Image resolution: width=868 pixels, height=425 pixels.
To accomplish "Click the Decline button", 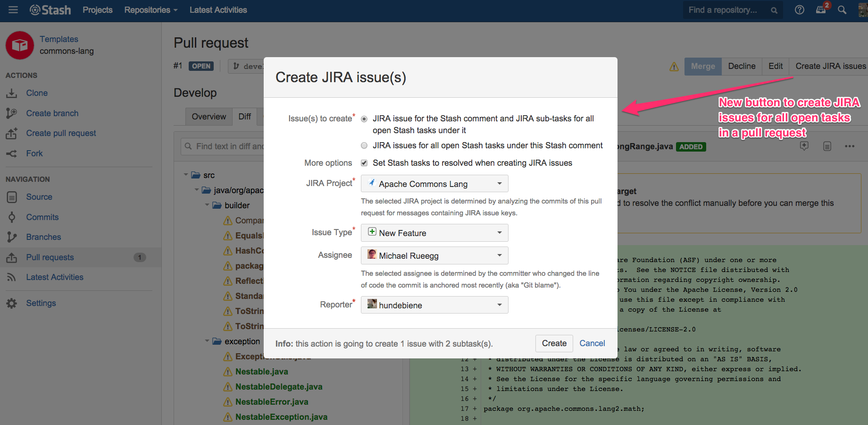I will (742, 67).
